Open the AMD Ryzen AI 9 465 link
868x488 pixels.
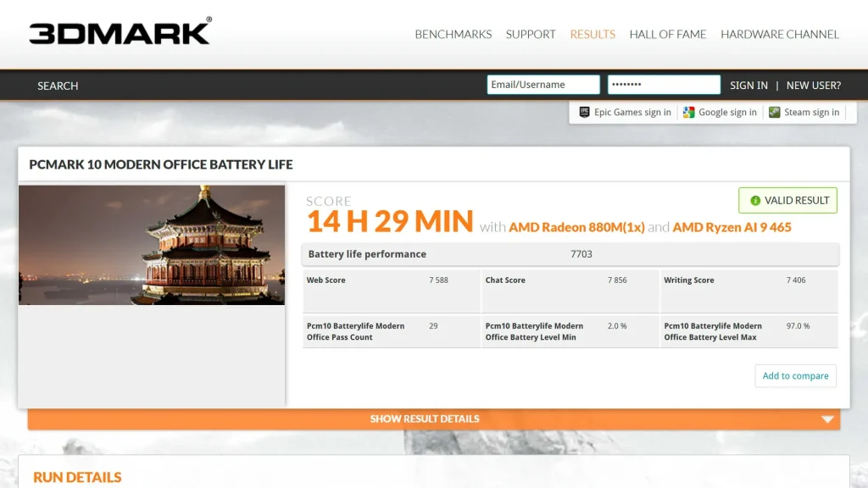732,227
